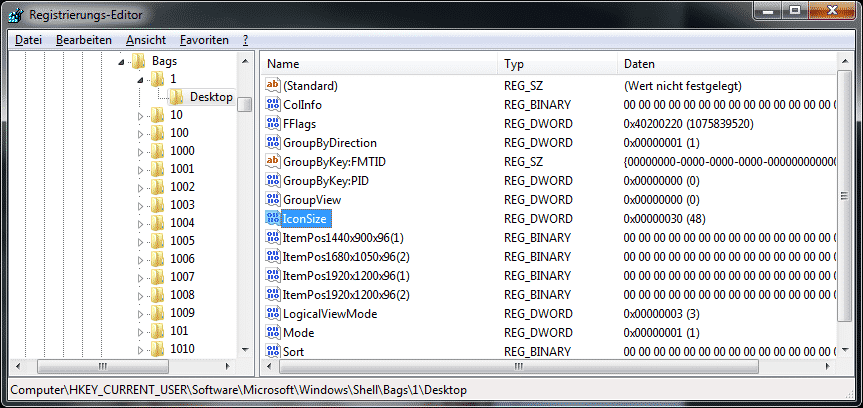
Task: Sort by the Daten column header
Action: [727, 64]
